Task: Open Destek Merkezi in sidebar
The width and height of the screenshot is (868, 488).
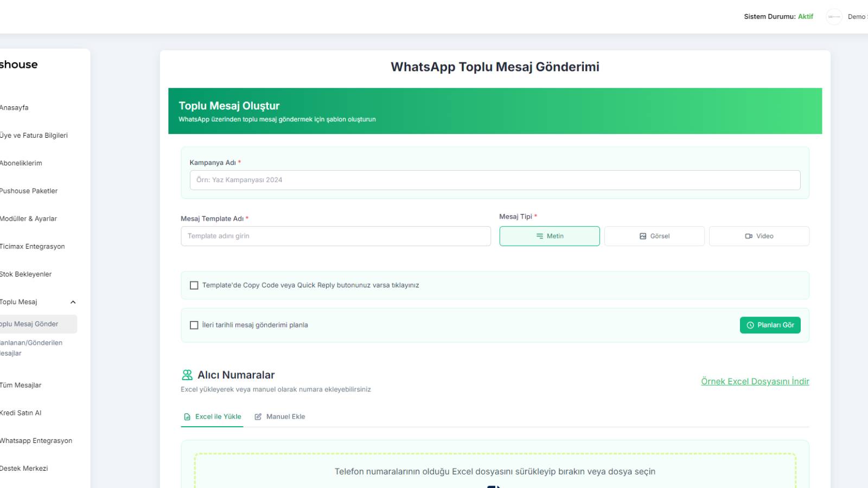Action: point(24,468)
